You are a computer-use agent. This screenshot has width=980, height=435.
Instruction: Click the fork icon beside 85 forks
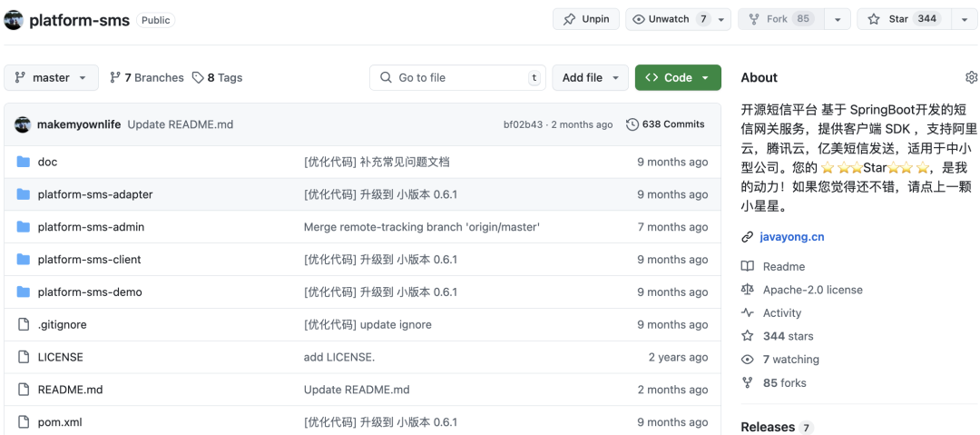click(x=747, y=382)
